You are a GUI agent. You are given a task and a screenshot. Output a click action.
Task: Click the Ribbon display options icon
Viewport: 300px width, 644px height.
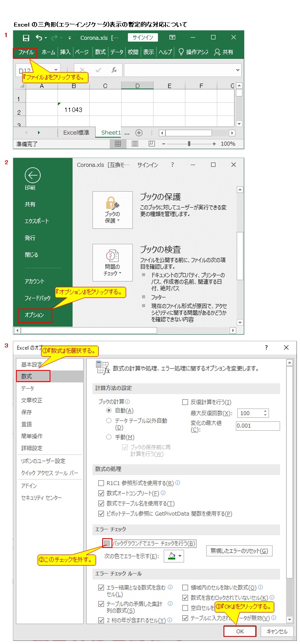[x=173, y=38]
